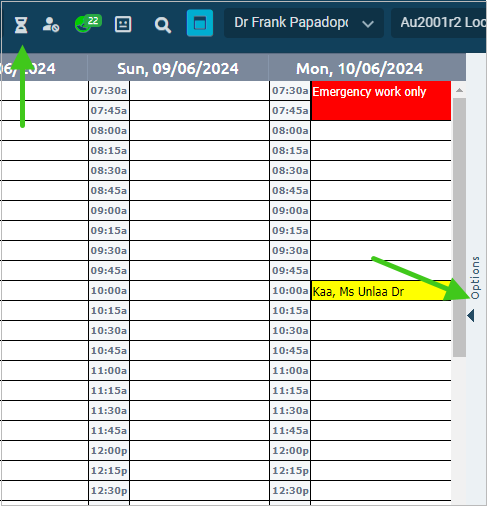Select Sunday's 11:00a time slot

tap(199, 371)
